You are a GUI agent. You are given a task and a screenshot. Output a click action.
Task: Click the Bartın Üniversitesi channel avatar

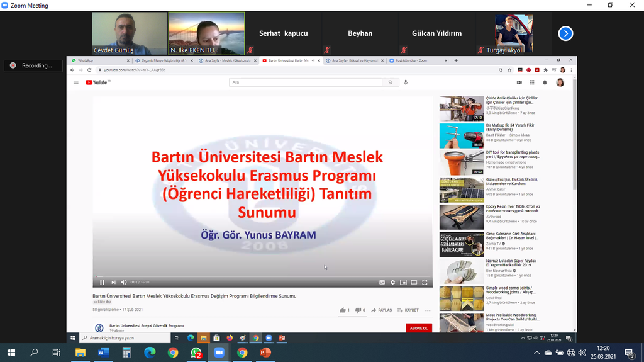click(x=99, y=328)
